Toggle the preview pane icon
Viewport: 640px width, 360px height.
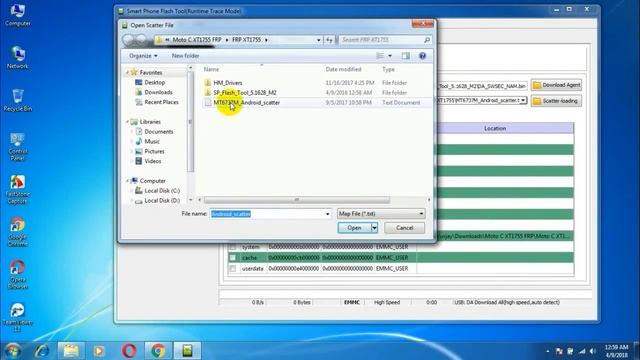click(x=405, y=56)
